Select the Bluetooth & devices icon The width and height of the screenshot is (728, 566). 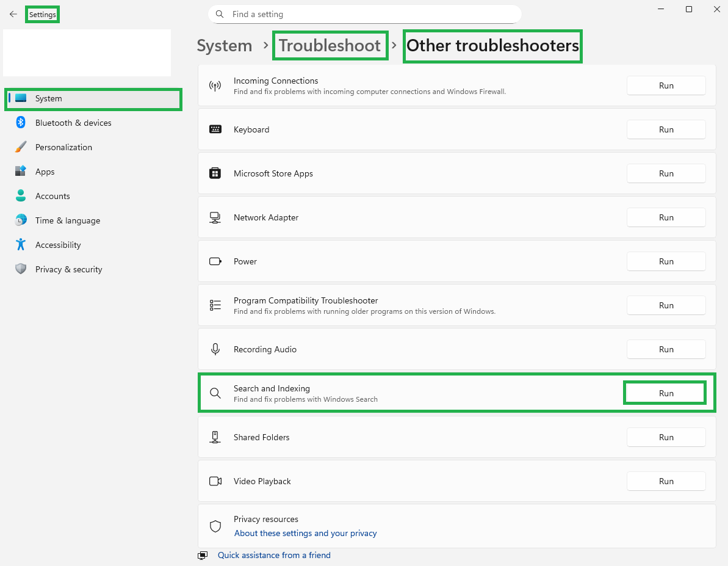coord(20,123)
